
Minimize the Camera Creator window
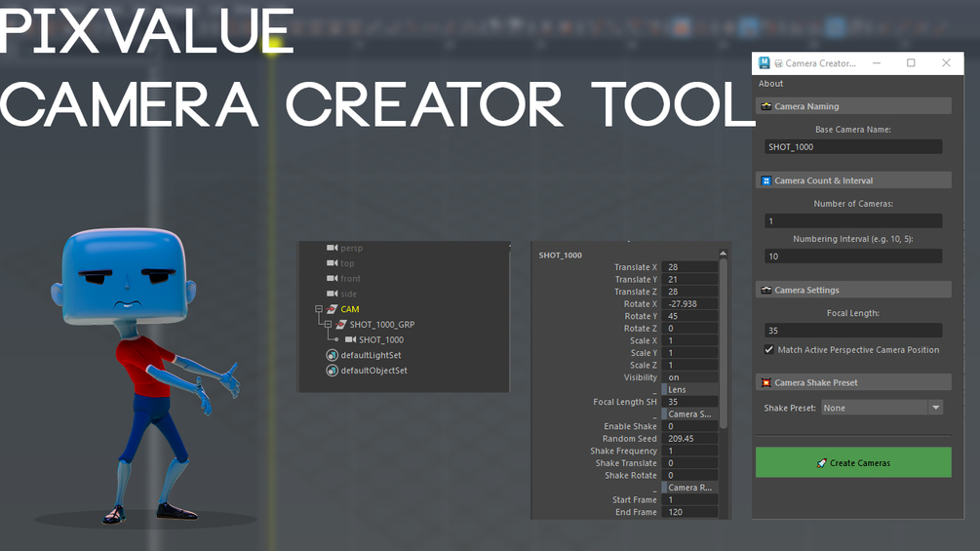877,63
